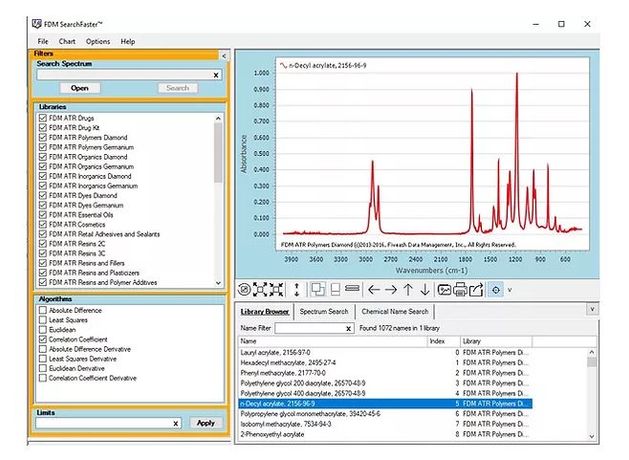
Task: Select the 2-Phenoxyethyl acrylate row
Action: coord(385,434)
